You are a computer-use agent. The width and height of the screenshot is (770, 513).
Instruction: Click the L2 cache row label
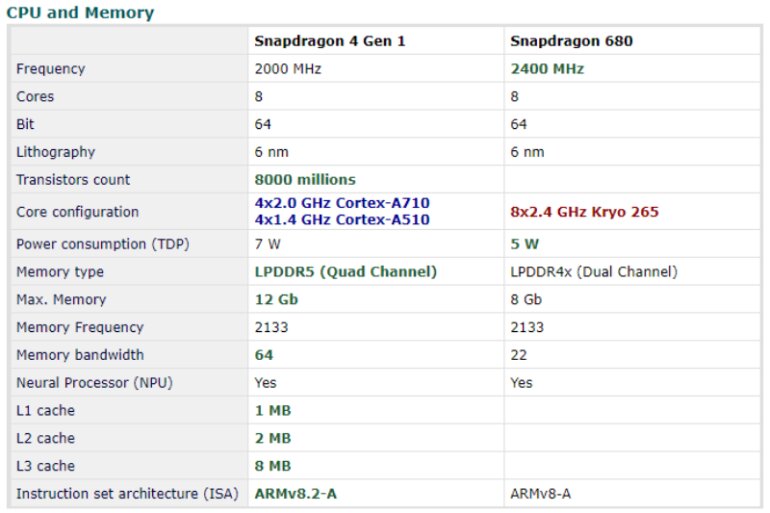pos(46,438)
